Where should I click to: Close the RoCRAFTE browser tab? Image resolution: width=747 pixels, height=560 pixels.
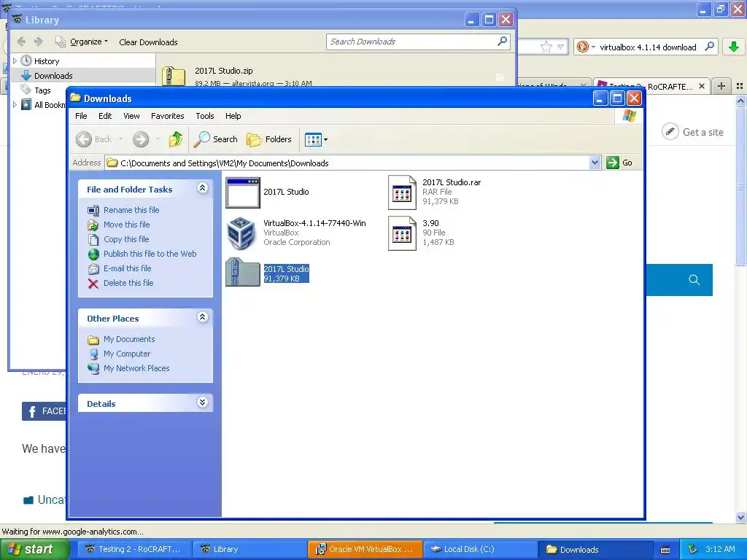tap(702, 86)
